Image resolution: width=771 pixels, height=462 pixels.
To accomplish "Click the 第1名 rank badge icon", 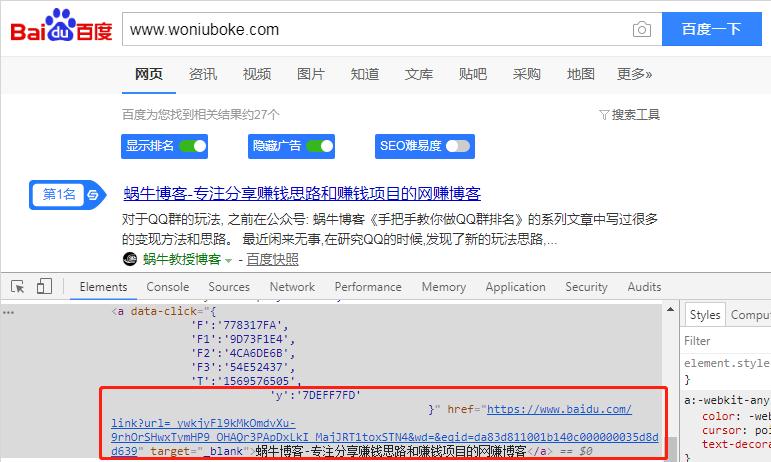I will click(67, 195).
